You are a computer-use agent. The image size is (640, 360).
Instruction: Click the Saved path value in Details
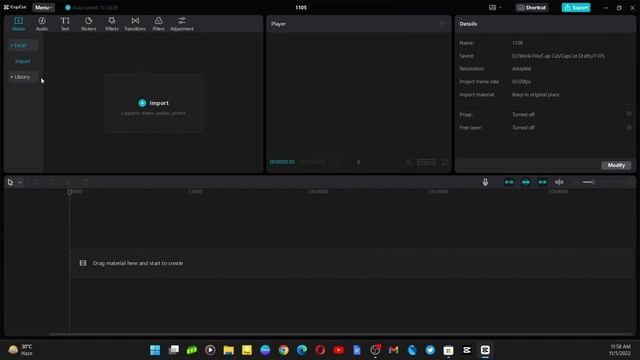click(x=558, y=56)
